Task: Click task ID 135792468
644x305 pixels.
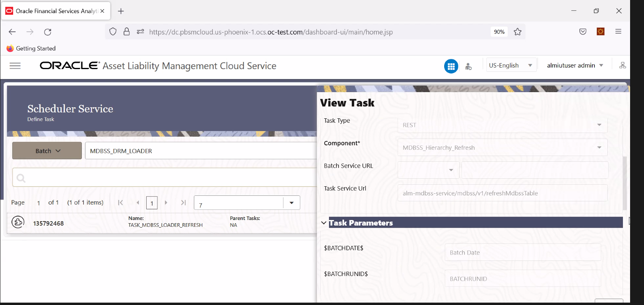Action: 48,224
